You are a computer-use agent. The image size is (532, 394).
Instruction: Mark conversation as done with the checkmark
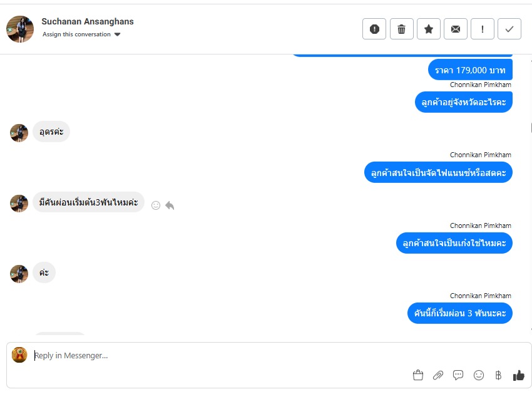click(509, 29)
